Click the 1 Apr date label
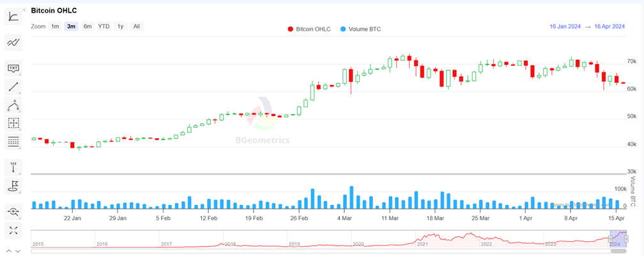644x256 pixels. click(526, 218)
